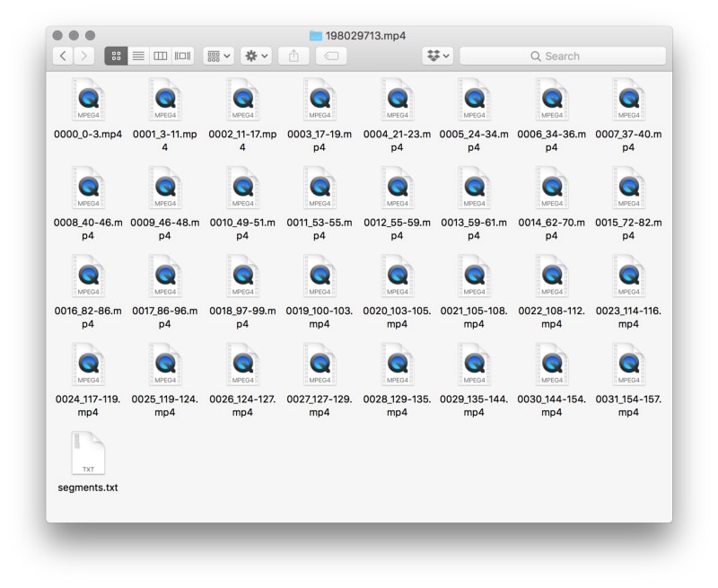Select file 0028_129-135.mp4 icon
The image size is (718, 588).
pyautogui.click(x=397, y=364)
